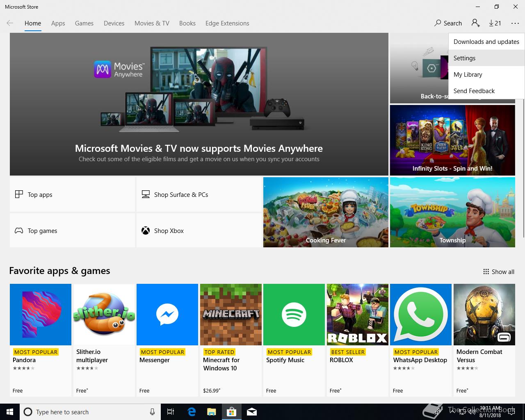Open Task View from the taskbar
Image resolution: width=525 pixels, height=420 pixels.
[171, 412]
